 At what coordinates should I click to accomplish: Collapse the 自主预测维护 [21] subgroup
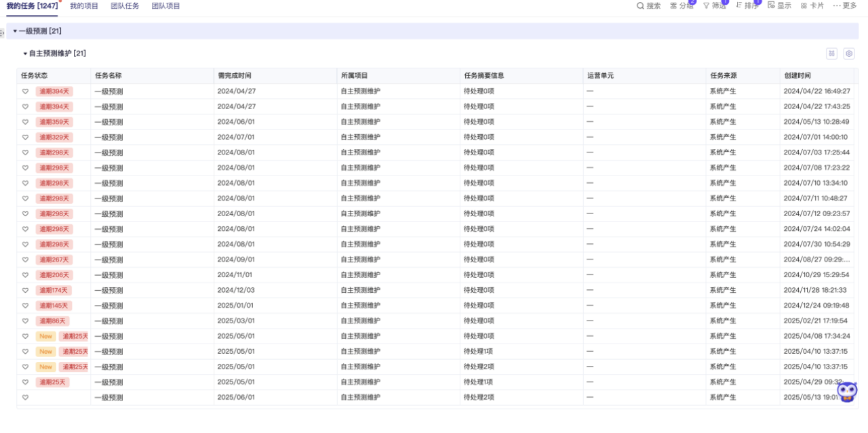pyautogui.click(x=25, y=54)
